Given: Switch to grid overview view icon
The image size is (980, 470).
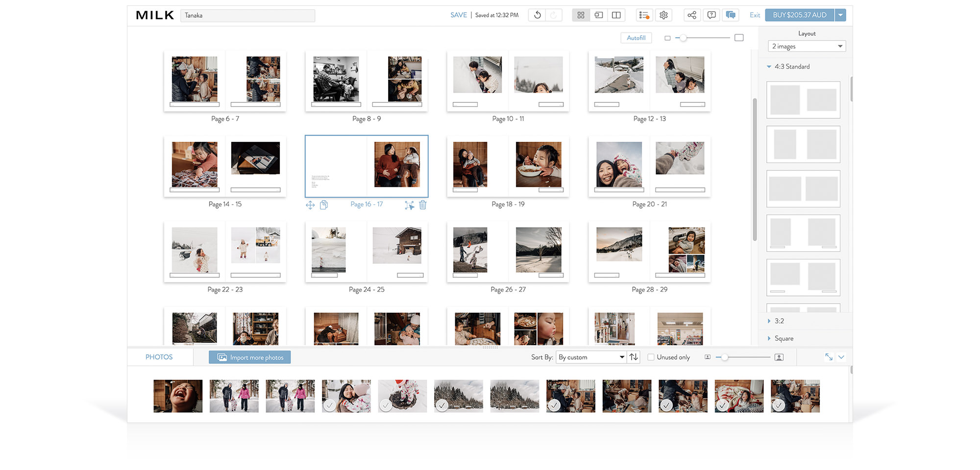Looking at the screenshot, I should point(581,15).
